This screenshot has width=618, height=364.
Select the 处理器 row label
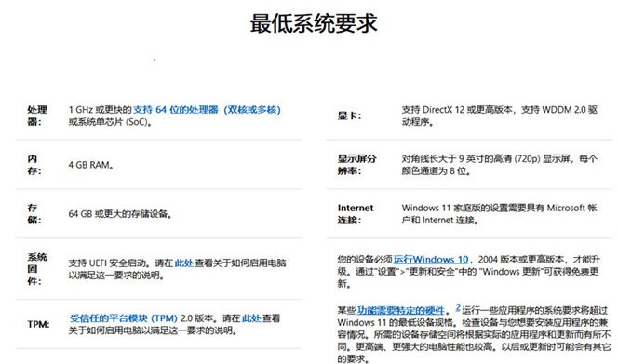tap(37, 115)
